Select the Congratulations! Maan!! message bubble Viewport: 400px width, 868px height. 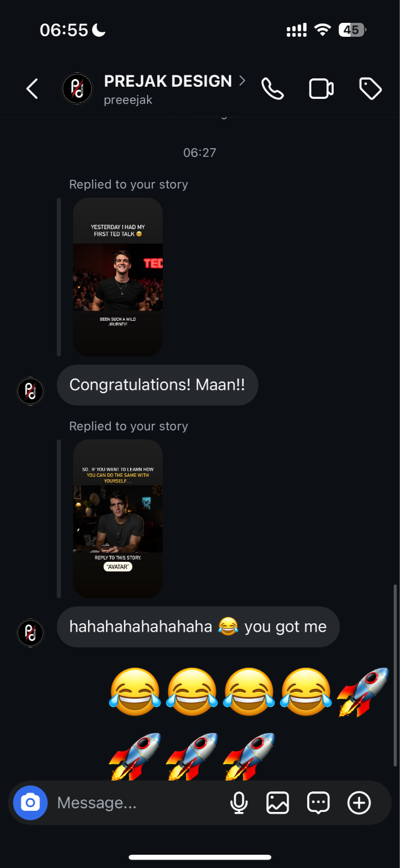tap(157, 385)
